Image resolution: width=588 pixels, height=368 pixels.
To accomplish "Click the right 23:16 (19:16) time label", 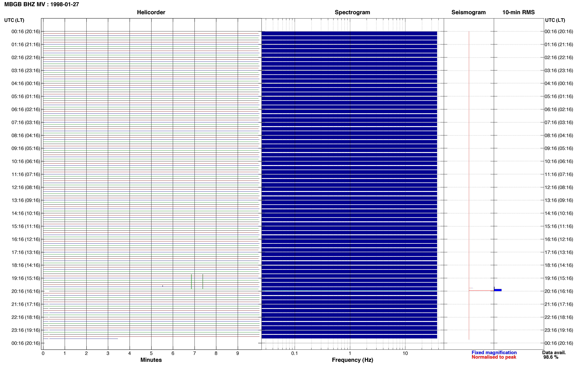I will (x=559, y=330).
